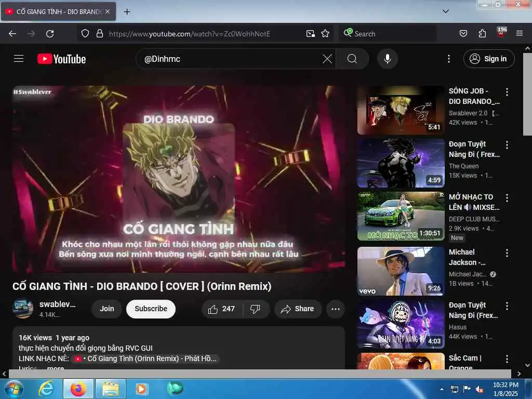
Task: Open a new tab with the plus button
Action: click(x=127, y=12)
